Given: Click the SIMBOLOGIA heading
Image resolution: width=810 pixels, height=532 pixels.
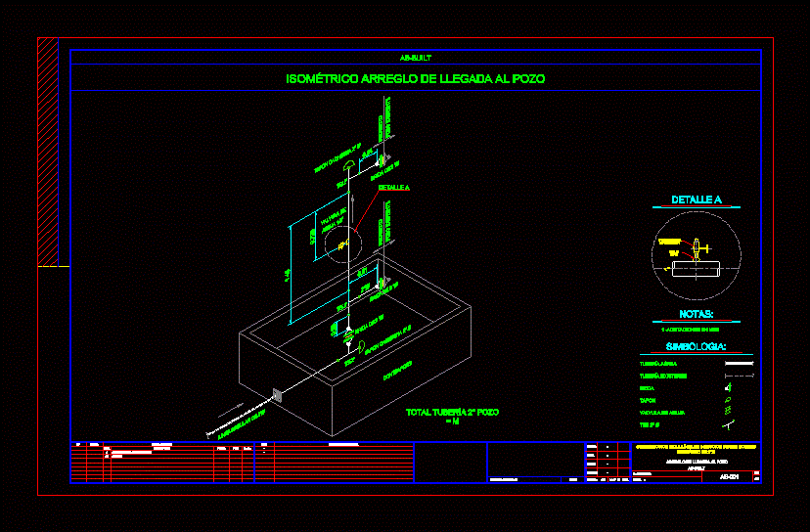Looking at the screenshot, I should click(696, 347).
